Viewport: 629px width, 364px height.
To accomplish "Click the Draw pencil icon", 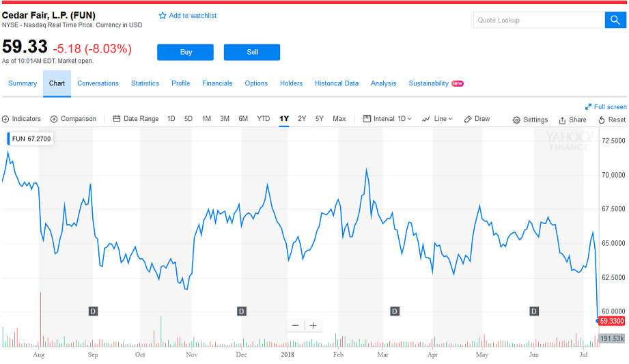I will (468, 120).
